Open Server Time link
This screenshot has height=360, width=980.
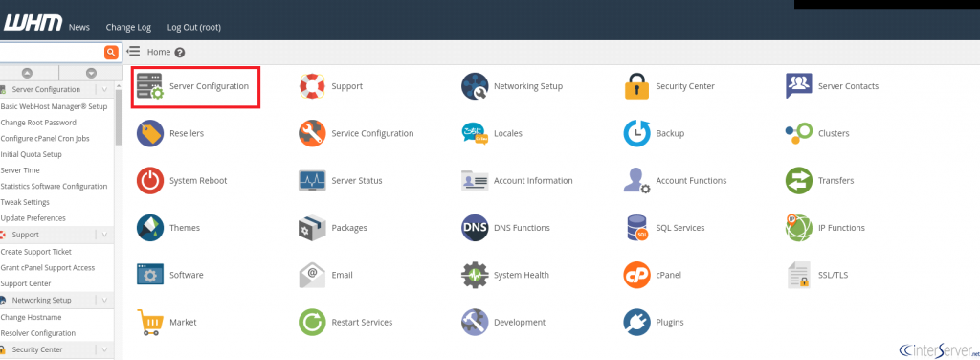point(20,170)
